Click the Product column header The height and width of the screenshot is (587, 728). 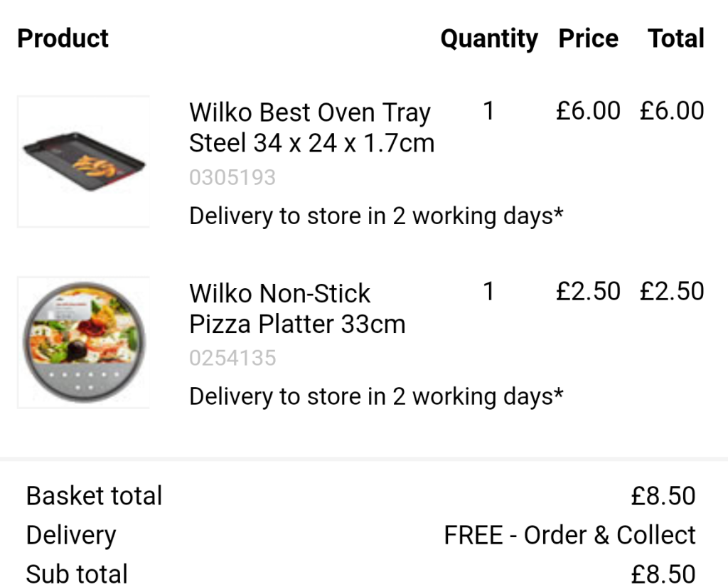[63, 38]
